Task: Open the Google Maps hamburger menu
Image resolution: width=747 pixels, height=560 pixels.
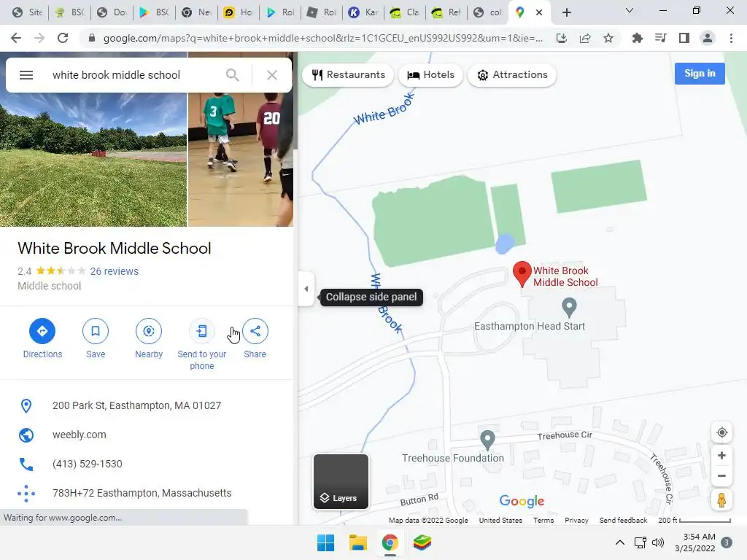Action: point(26,75)
